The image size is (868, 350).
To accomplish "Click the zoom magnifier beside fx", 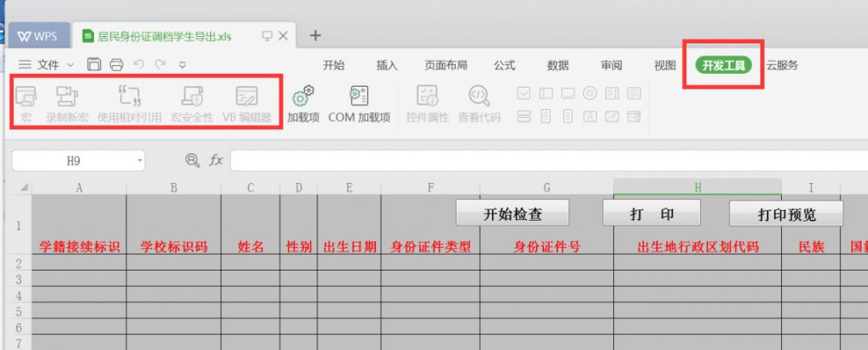I will (192, 161).
